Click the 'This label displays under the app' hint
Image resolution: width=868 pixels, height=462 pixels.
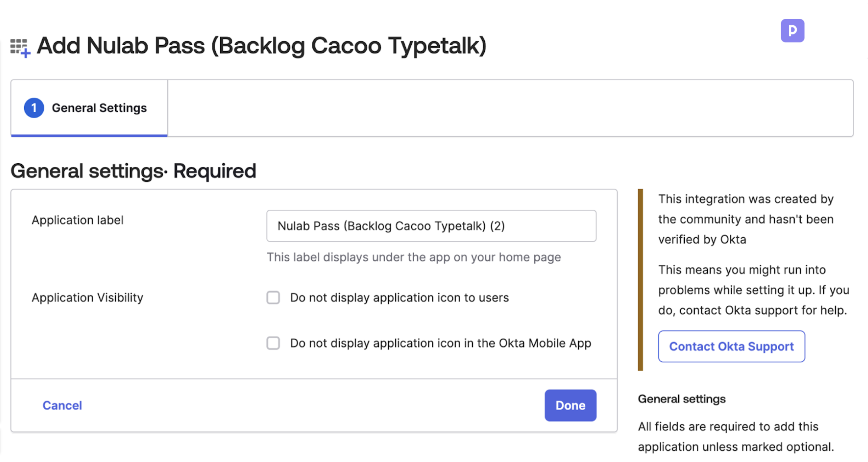(414, 257)
